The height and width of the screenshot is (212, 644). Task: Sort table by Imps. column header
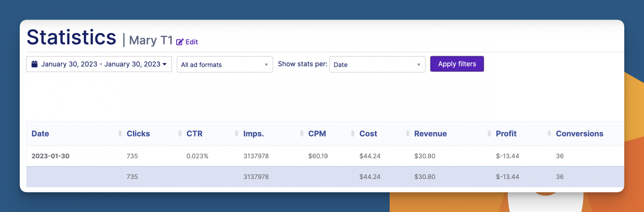[x=254, y=134]
